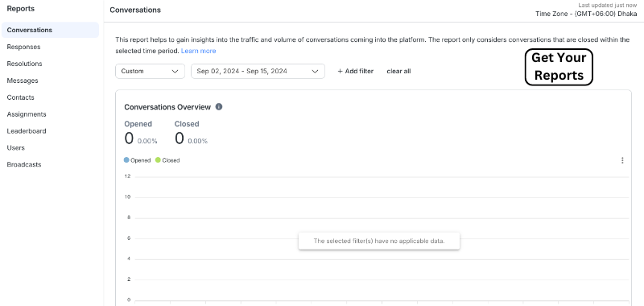Click the y-axis label 12
Screen dimensions: 644x306
coord(127,176)
